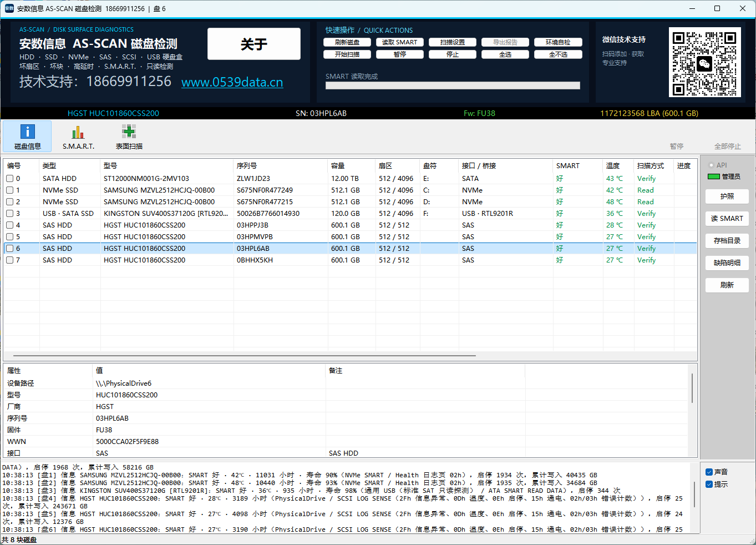Select the ST12000NM001G-2MV103 disk row
The width and height of the screenshot is (756, 545).
pos(350,179)
